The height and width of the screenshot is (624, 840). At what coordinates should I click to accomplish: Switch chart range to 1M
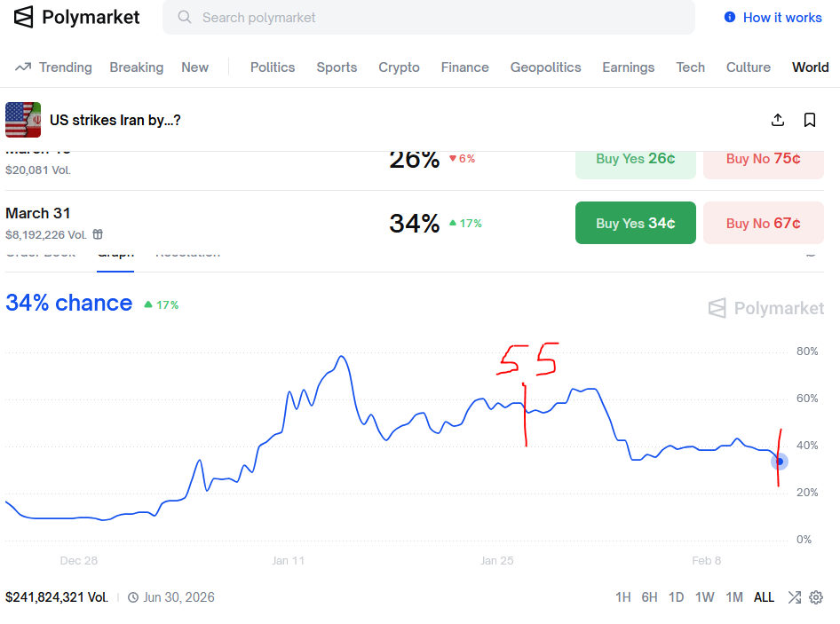click(733, 597)
